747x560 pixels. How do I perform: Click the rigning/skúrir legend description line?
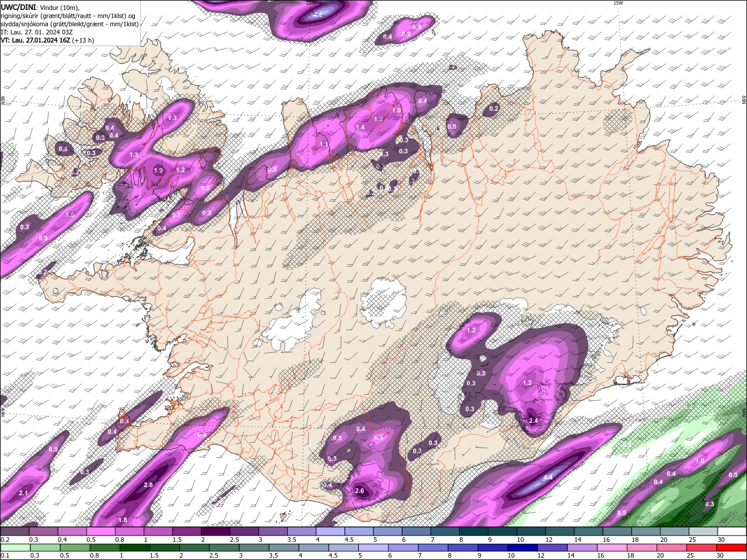(68, 16)
